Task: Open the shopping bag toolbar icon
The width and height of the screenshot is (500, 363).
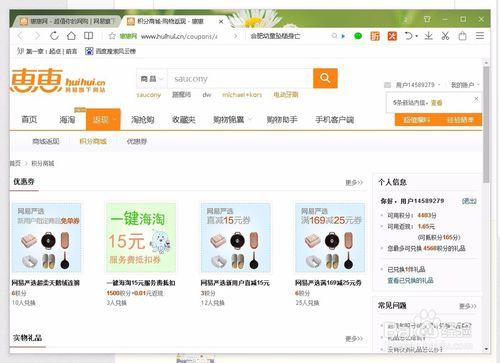Action: 462,36
